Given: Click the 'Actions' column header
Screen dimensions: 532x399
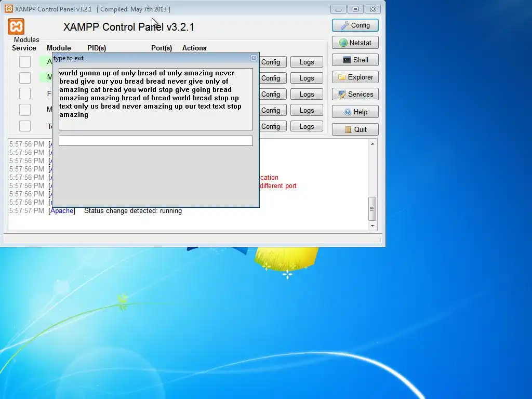Looking at the screenshot, I should click(x=194, y=48).
